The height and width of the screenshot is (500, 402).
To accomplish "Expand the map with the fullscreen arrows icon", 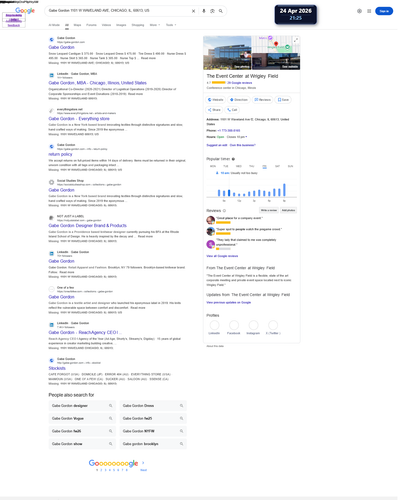I will 296,40.
